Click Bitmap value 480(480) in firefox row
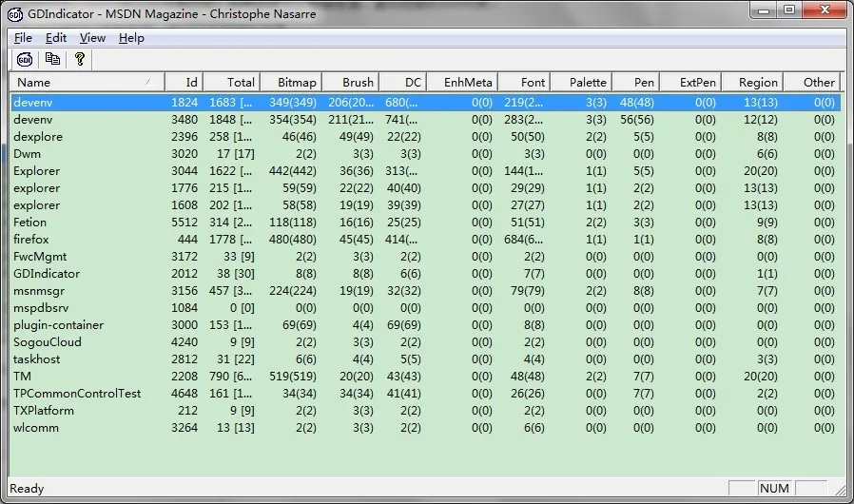The width and height of the screenshot is (854, 504). pyautogui.click(x=293, y=240)
